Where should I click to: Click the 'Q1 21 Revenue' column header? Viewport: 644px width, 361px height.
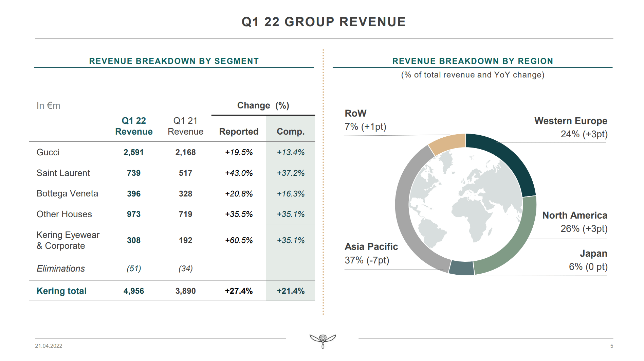click(x=185, y=126)
